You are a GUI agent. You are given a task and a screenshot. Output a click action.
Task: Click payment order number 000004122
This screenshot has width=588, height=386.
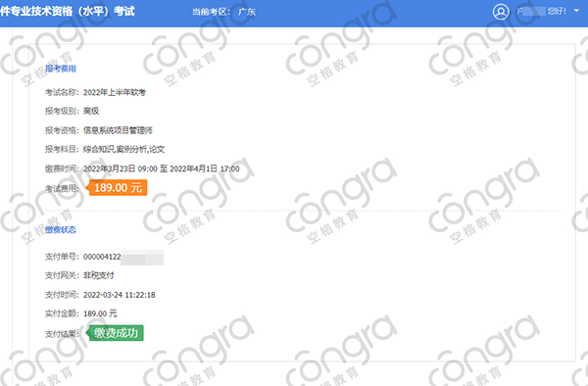pyautogui.click(x=102, y=257)
